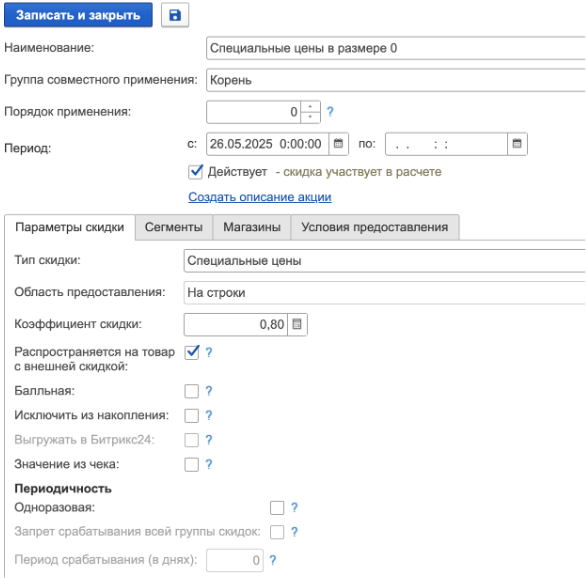Open calendar picker for period end date
Image resolution: width=586 pixels, height=578 pixels.
click(x=517, y=143)
